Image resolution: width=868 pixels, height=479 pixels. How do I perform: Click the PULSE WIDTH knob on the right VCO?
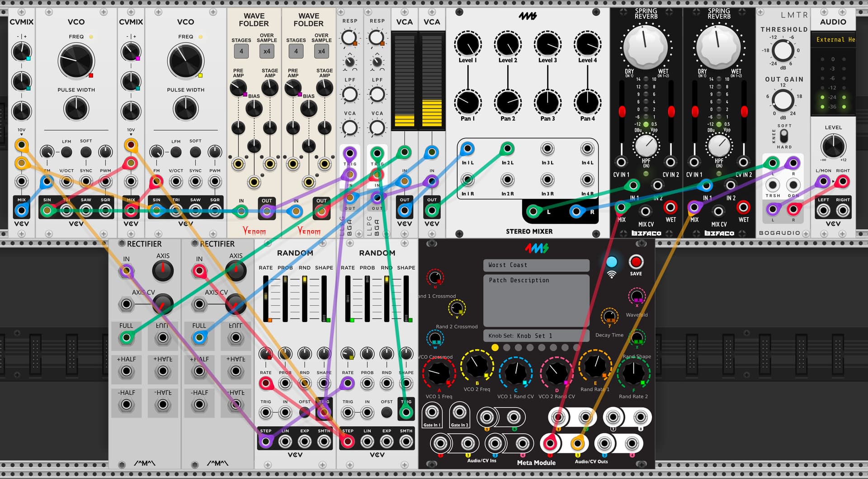(x=185, y=109)
